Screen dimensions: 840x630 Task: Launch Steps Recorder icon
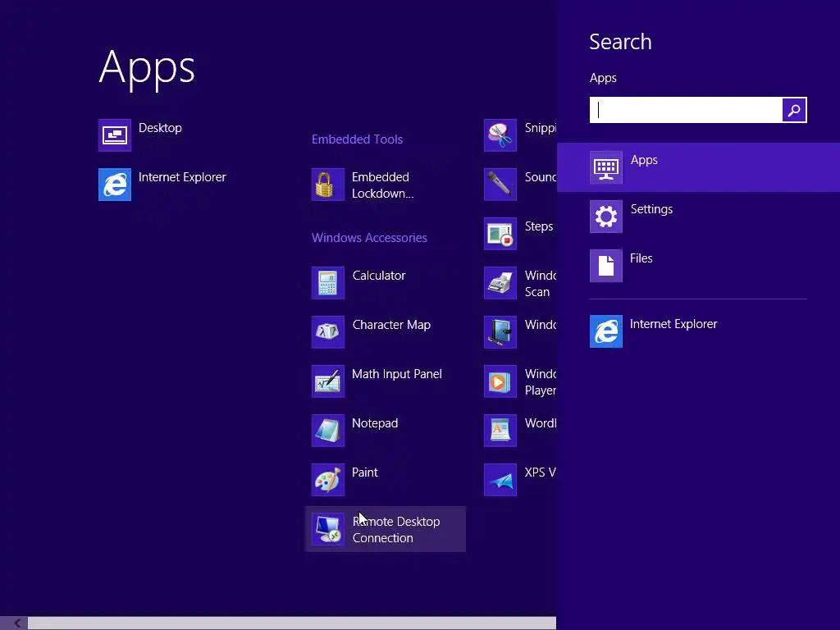pyautogui.click(x=500, y=234)
